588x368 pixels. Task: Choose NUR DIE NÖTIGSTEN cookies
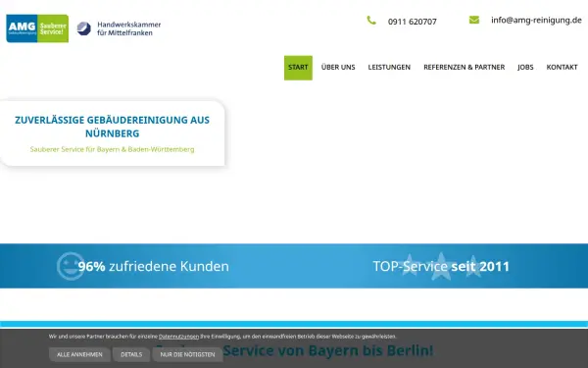187,354
